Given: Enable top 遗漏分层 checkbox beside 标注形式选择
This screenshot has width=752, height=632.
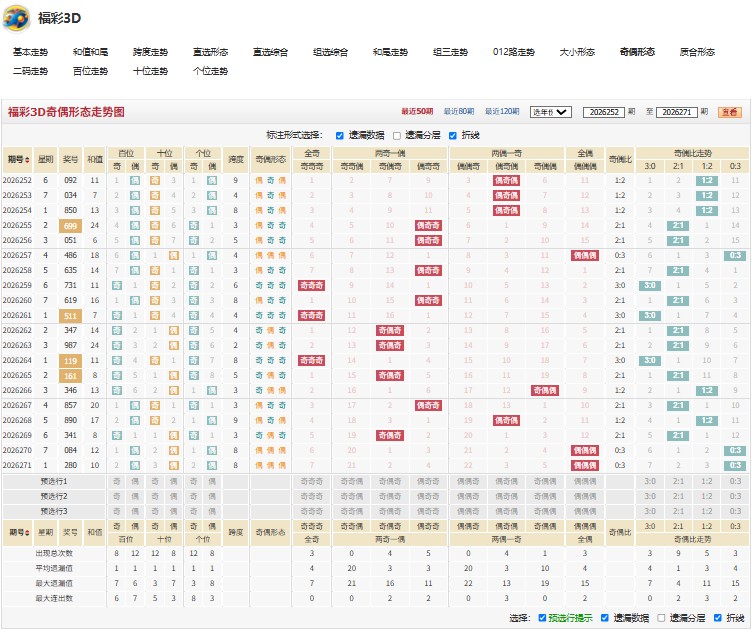Looking at the screenshot, I should 397,136.
